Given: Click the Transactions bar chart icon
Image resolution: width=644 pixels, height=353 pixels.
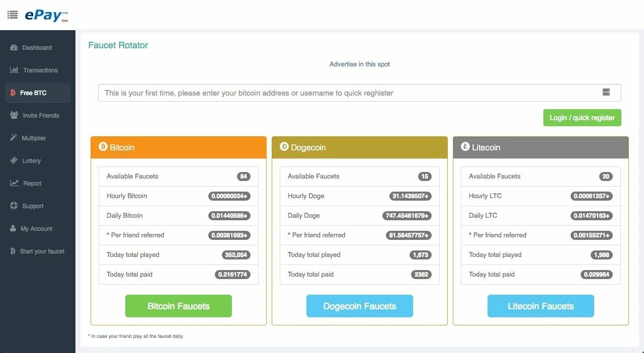Looking at the screenshot, I should (14, 70).
